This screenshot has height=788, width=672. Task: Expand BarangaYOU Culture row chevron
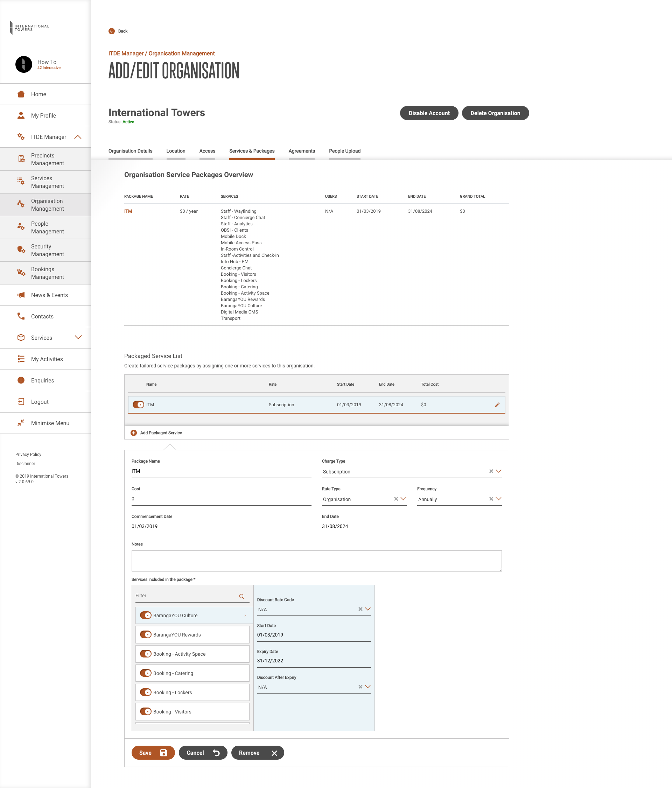pos(245,615)
